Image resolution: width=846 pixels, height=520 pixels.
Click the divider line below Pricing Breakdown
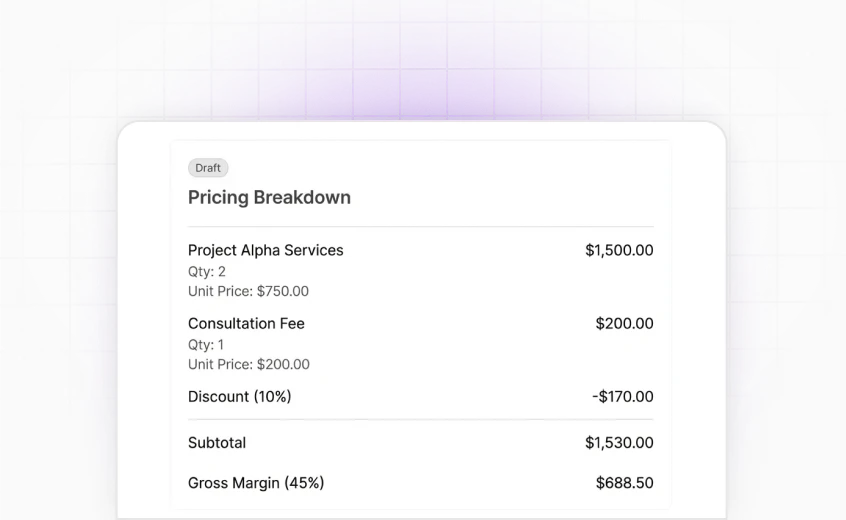(x=420, y=227)
